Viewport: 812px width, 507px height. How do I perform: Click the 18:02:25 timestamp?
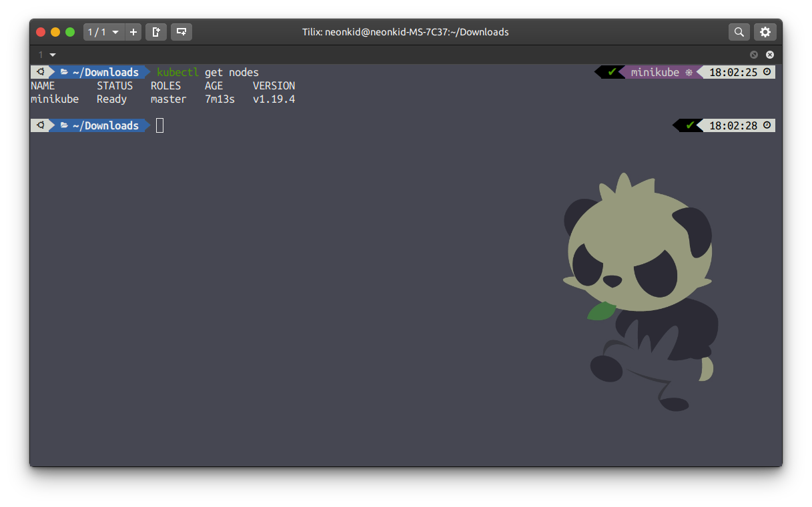[x=733, y=72]
